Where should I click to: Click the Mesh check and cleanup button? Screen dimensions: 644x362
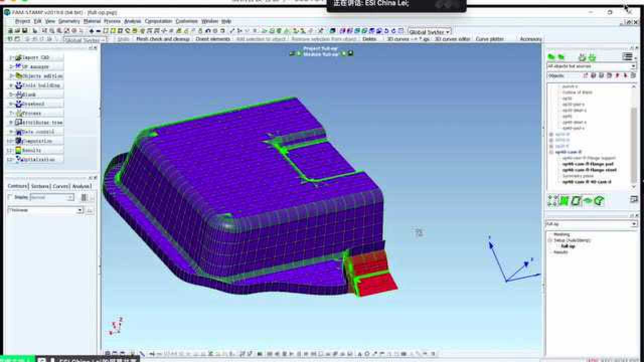tap(163, 39)
